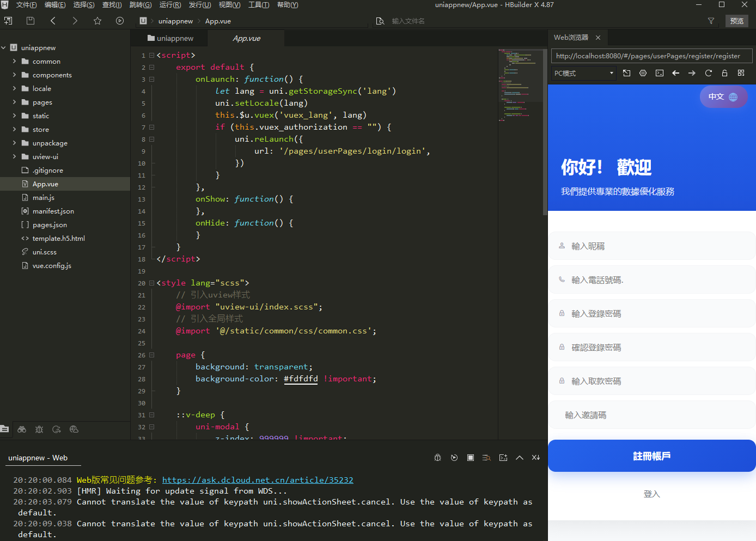Refresh the web browser page
Image resolution: width=756 pixels, height=541 pixels.
click(709, 73)
